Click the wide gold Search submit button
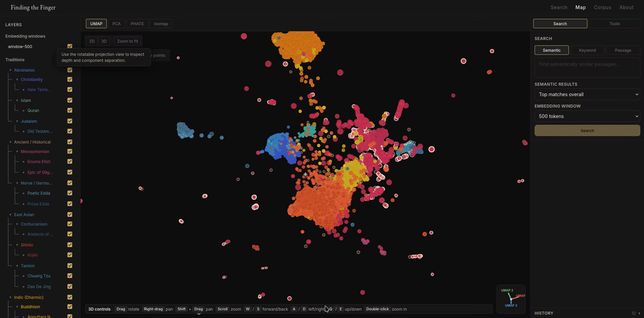The width and height of the screenshot is (644, 318). pyautogui.click(x=587, y=130)
